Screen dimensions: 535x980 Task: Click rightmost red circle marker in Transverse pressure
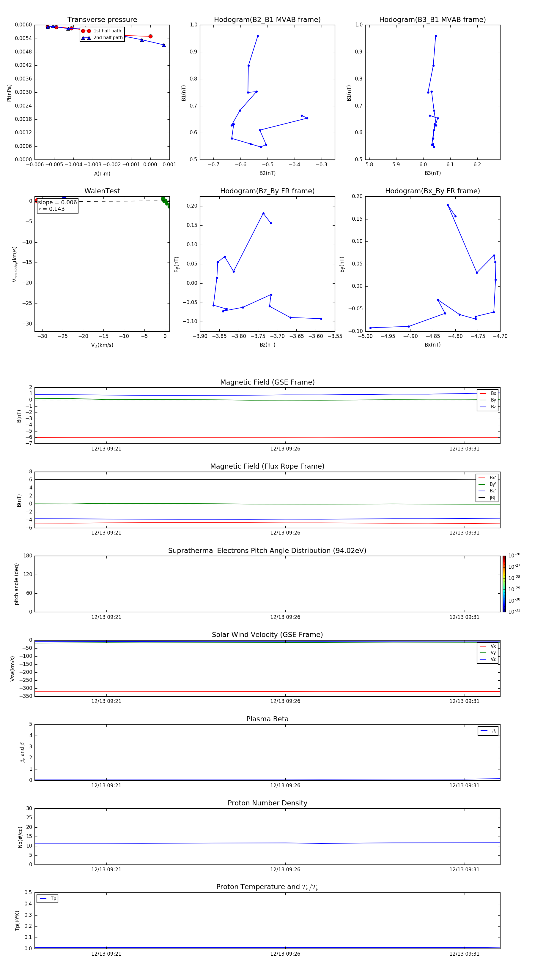[x=150, y=37]
